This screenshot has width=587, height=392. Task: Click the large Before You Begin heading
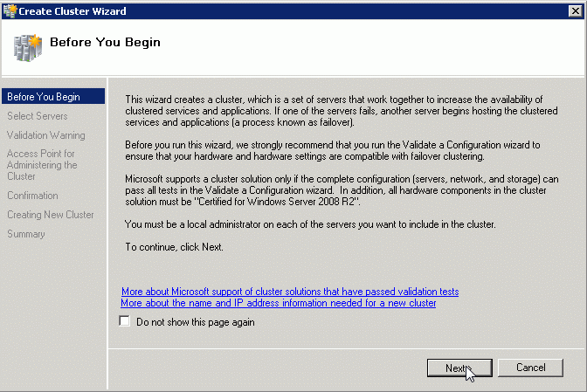tap(105, 42)
